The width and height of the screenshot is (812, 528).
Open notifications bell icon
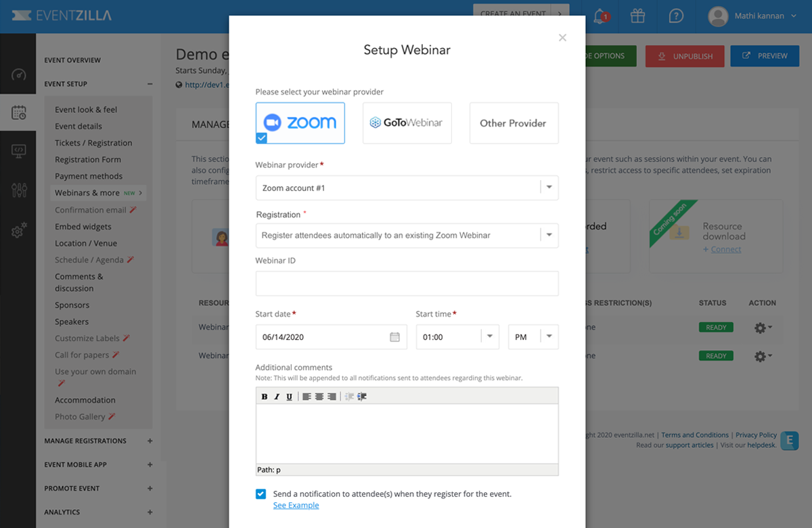tap(600, 16)
